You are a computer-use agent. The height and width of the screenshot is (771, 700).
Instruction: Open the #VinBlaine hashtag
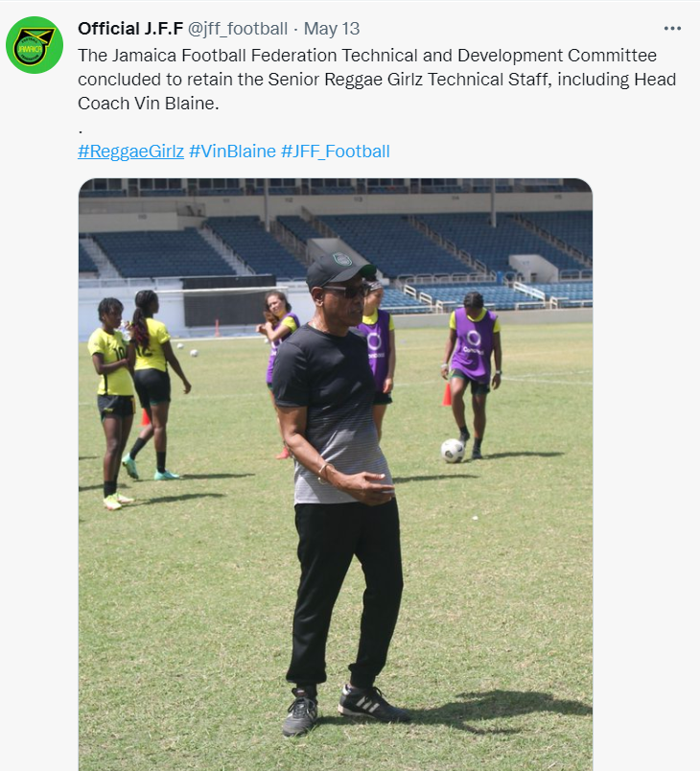[x=232, y=152]
